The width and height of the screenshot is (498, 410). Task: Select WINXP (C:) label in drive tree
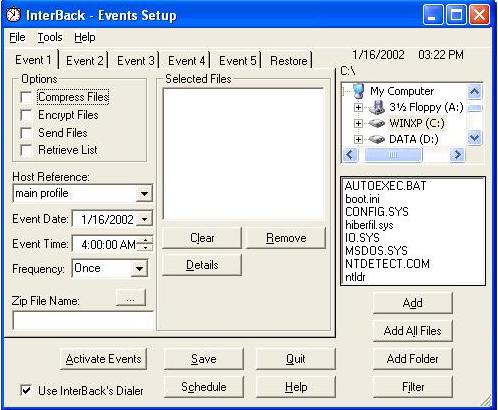click(x=417, y=123)
